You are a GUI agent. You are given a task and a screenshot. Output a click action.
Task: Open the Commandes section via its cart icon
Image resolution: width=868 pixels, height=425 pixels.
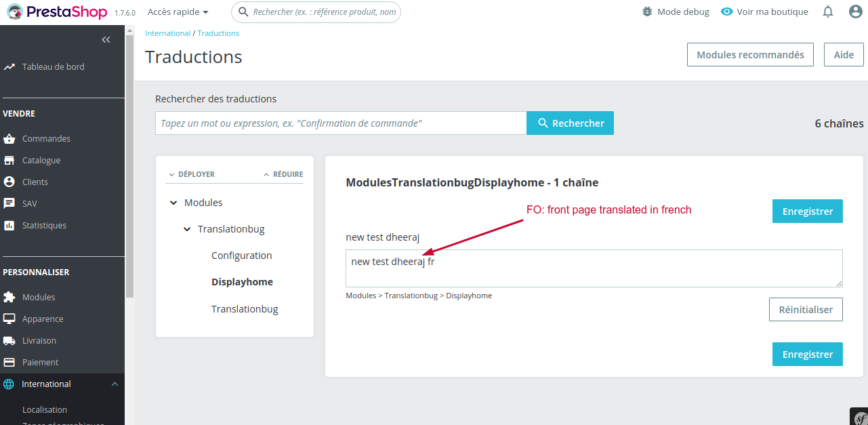(9, 138)
